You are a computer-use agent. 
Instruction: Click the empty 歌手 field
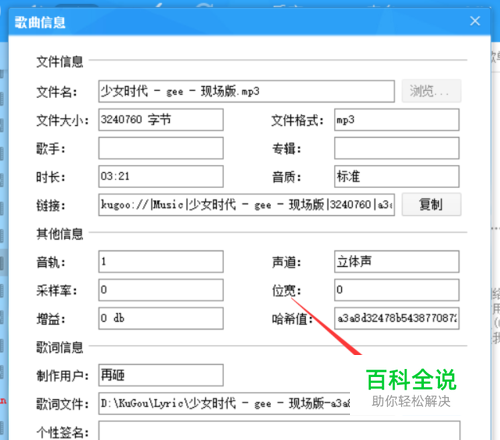tap(161, 148)
